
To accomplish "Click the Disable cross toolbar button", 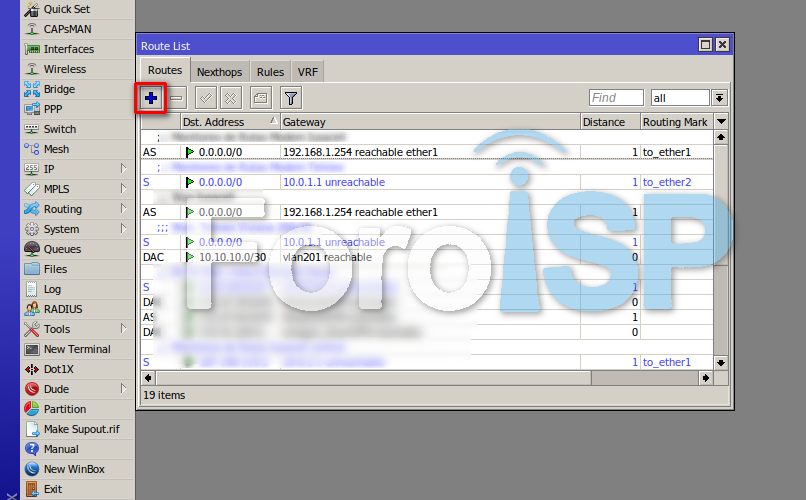I will tap(230, 98).
